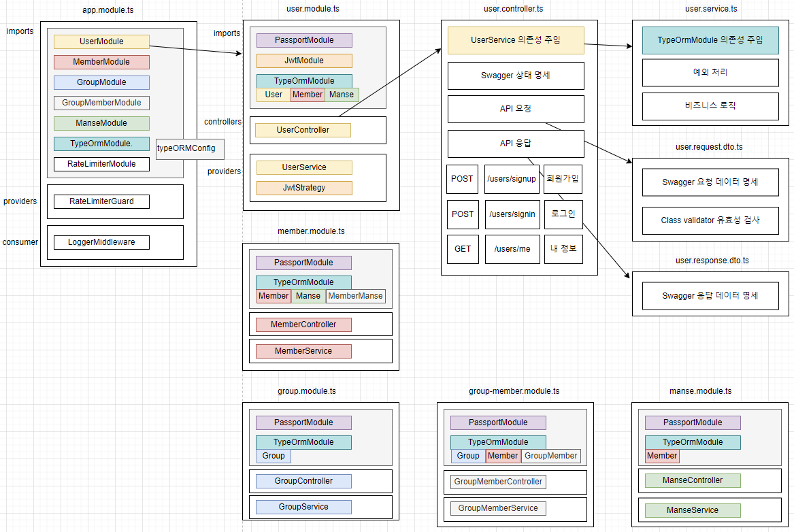Image resolution: width=794 pixels, height=532 pixels.
Task: Select the GroupModule box in app.module.ts
Action: 101,82
